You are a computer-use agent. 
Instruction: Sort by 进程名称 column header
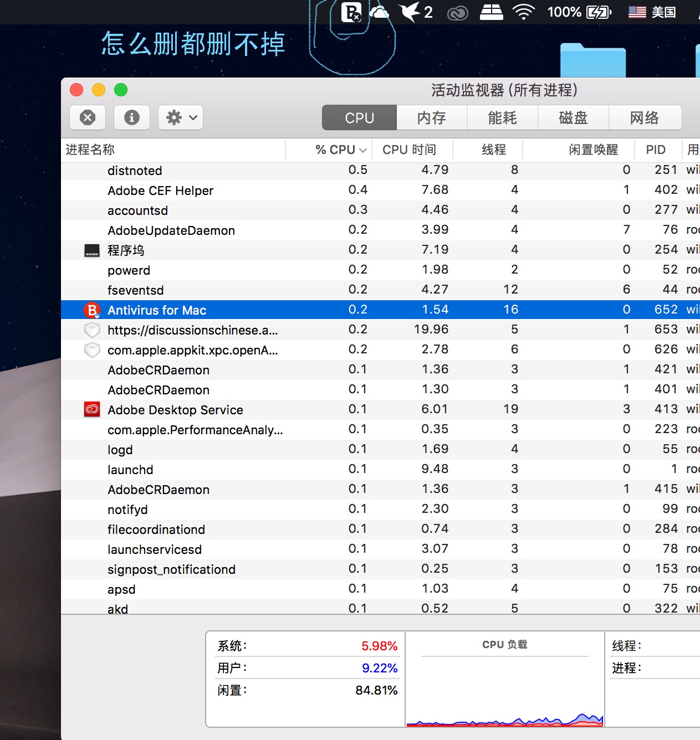pyautogui.click(x=90, y=150)
